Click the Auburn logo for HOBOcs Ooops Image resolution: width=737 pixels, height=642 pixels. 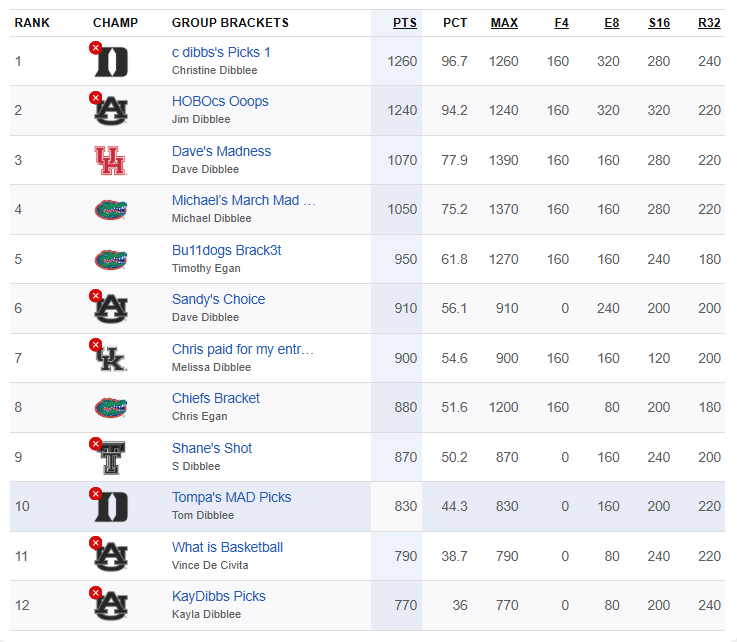(111, 111)
